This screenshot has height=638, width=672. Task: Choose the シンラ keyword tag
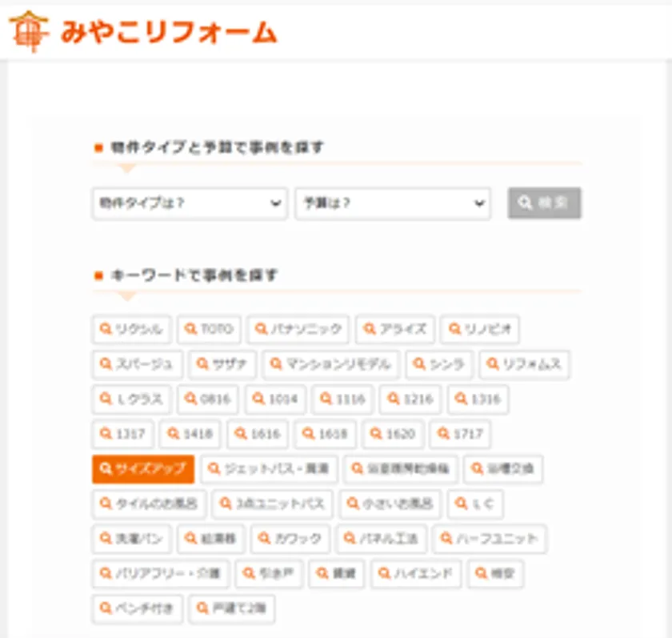tap(439, 364)
